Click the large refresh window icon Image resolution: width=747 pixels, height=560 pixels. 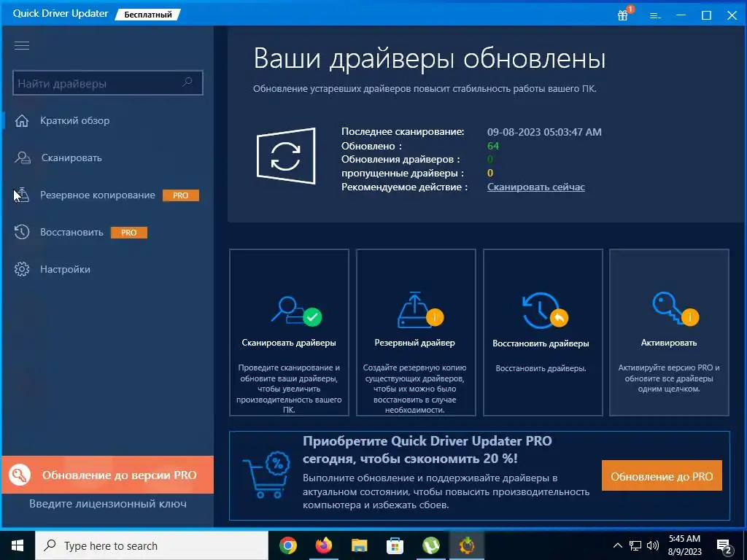pyautogui.click(x=286, y=156)
